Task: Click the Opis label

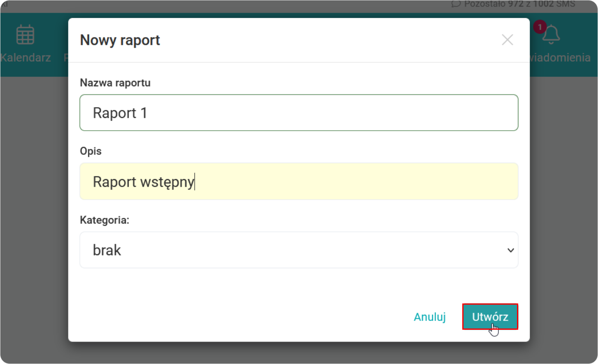Action: point(90,151)
